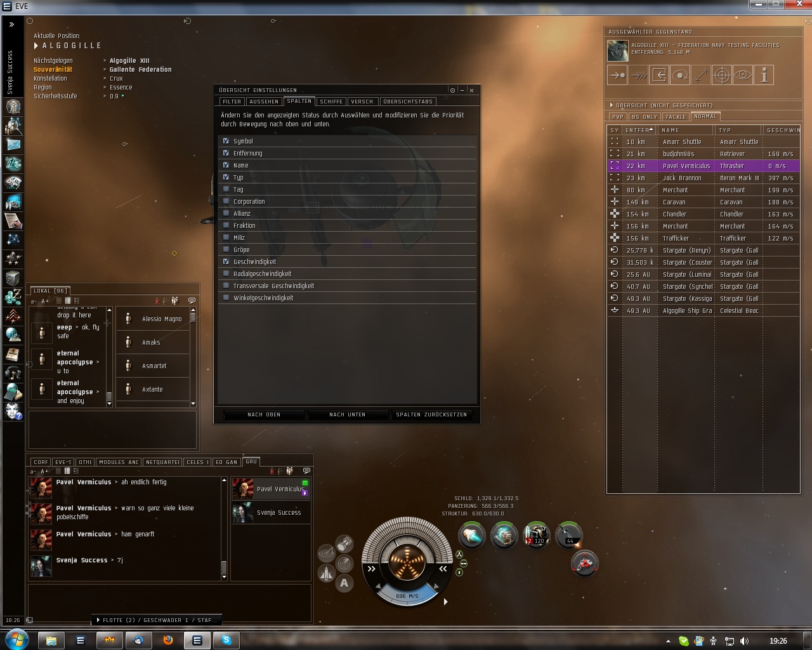This screenshot has height=650, width=812.
Task: Click the lock target crosshair icon
Action: (x=722, y=75)
